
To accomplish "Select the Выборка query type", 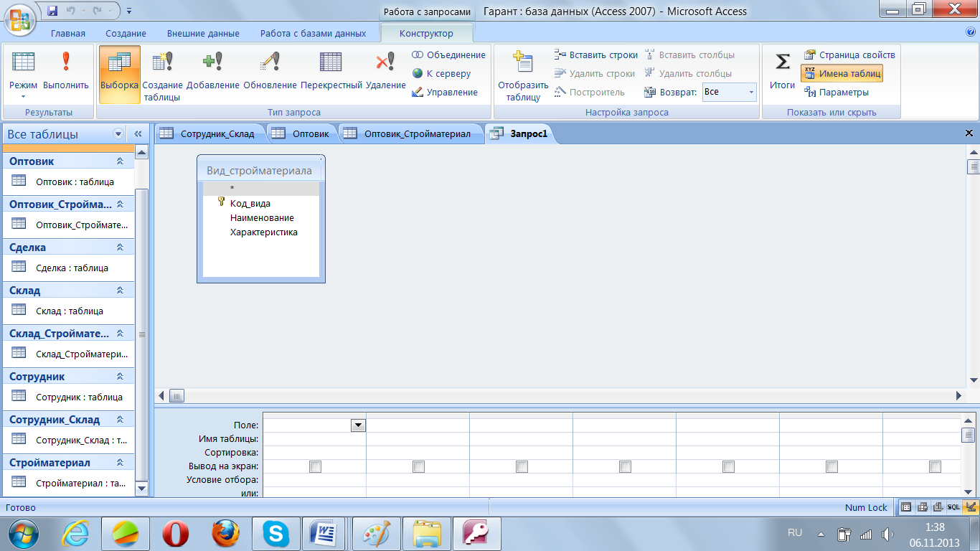I will pyautogui.click(x=119, y=75).
